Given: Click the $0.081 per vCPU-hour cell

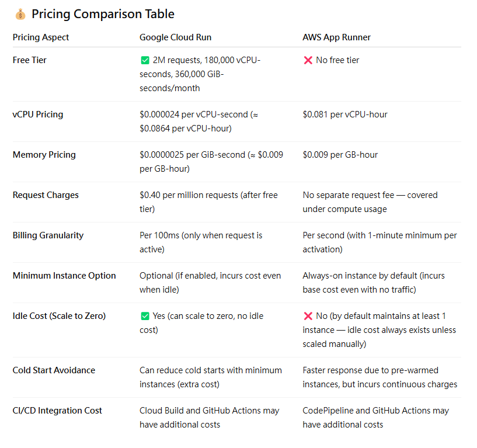Looking at the screenshot, I should tap(345, 114).
